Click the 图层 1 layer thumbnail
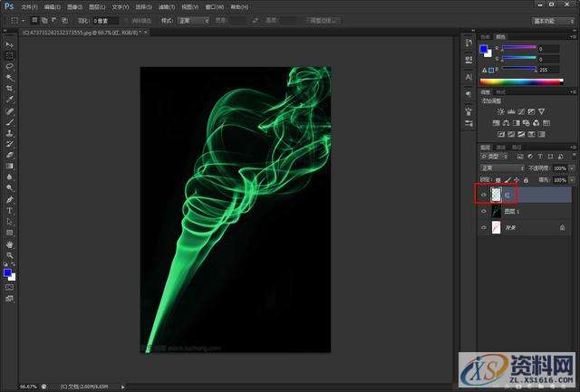Screen dimensions: 580x392 pyautogui.click(x=496, y=211)
